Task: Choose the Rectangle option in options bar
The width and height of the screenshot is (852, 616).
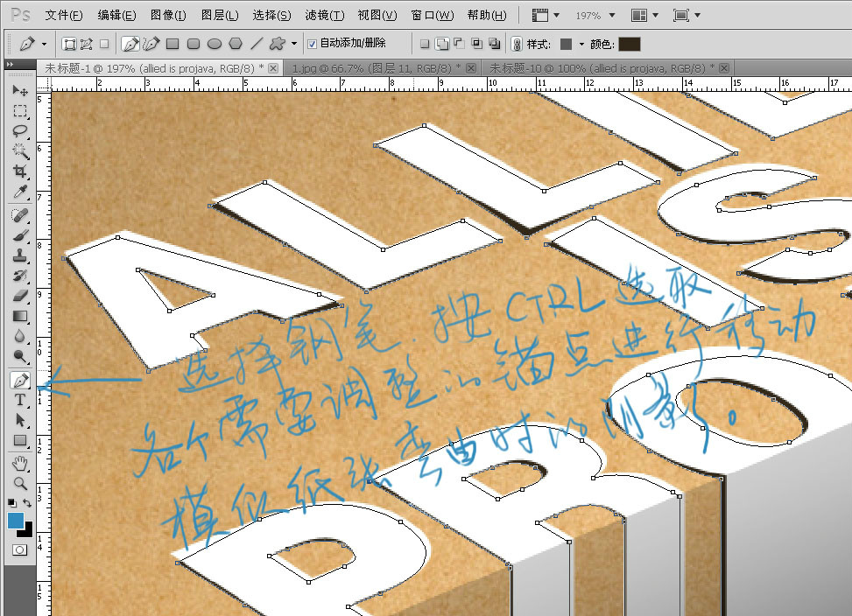Action: tap(173, 44)
